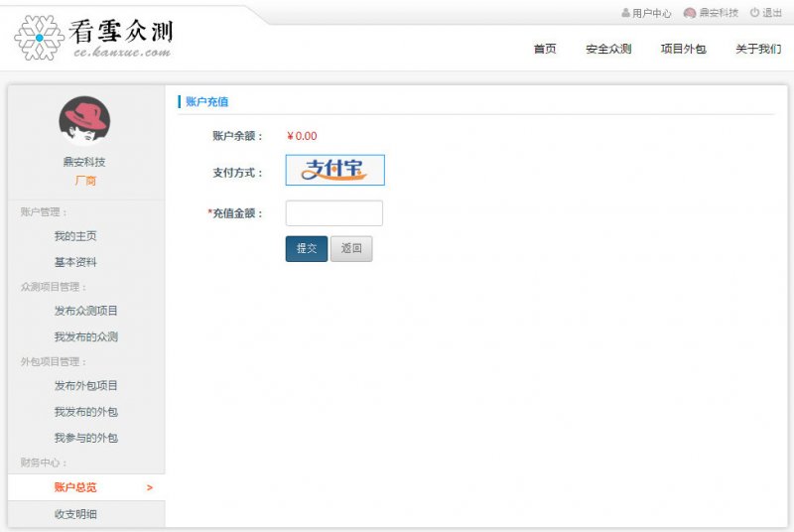This screenshot has width=794, height=532.
Task: Click the person icon beside 用户中心
Action: pos(626,13)
